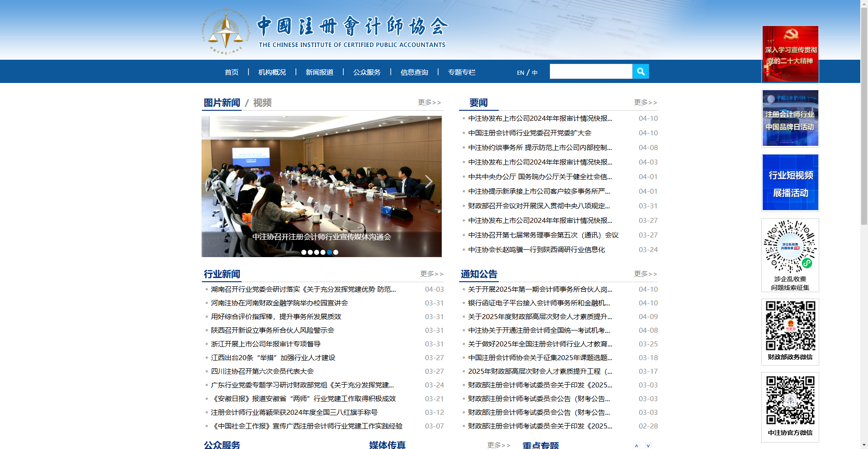This screenshot has height=449, width=868.
Task: Switch to the 视频 tab
Action: click(262, 103)
